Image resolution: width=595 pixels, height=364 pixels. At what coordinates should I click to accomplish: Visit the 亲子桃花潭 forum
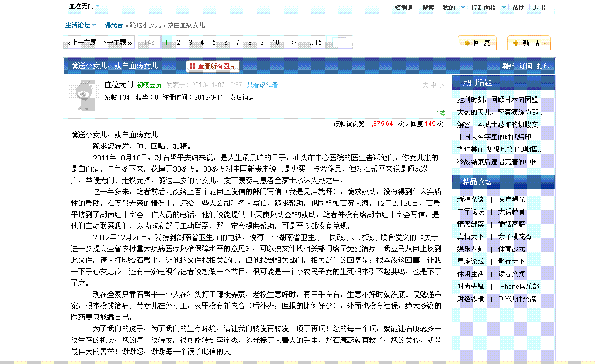point(515,237)
